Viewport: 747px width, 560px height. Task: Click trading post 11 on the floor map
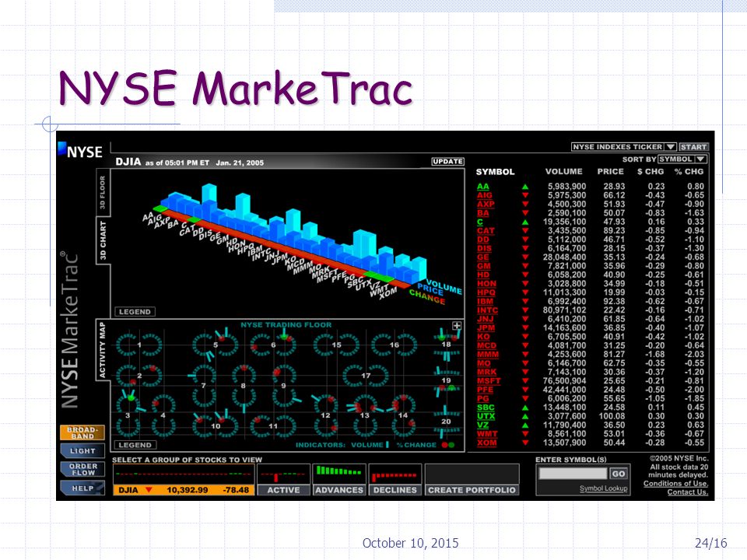[273, 425]
